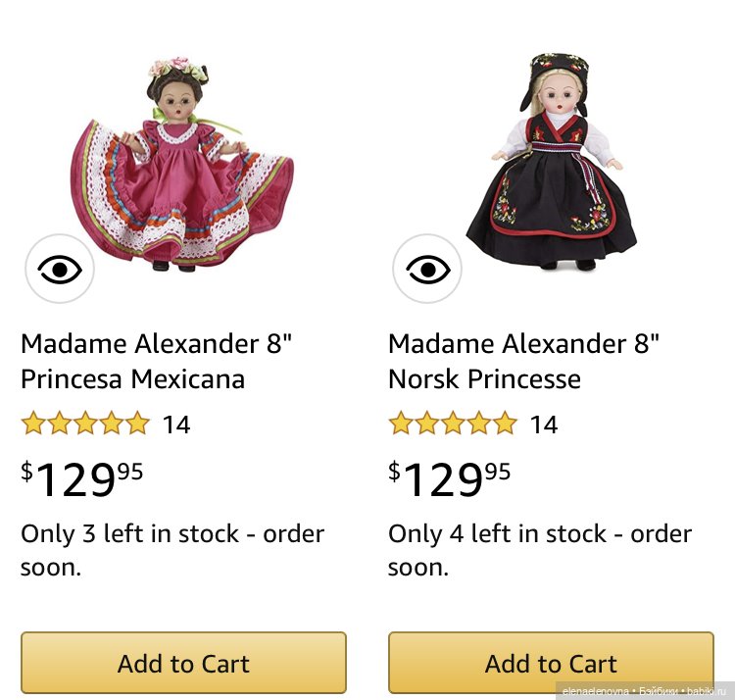
Task: View the 14 reviews for Princesa Mexicana
Action: point(176,425)
